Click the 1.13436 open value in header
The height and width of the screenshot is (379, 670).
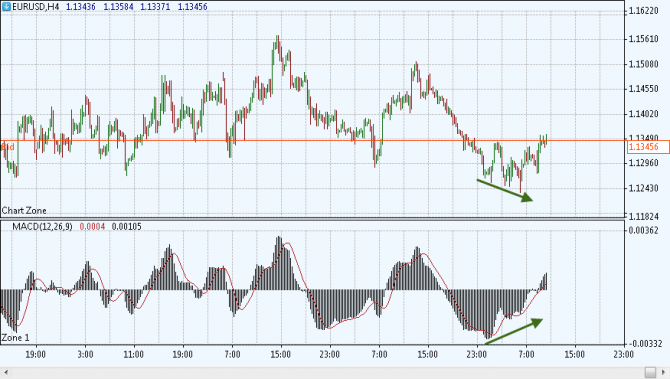tap(81, 7)
